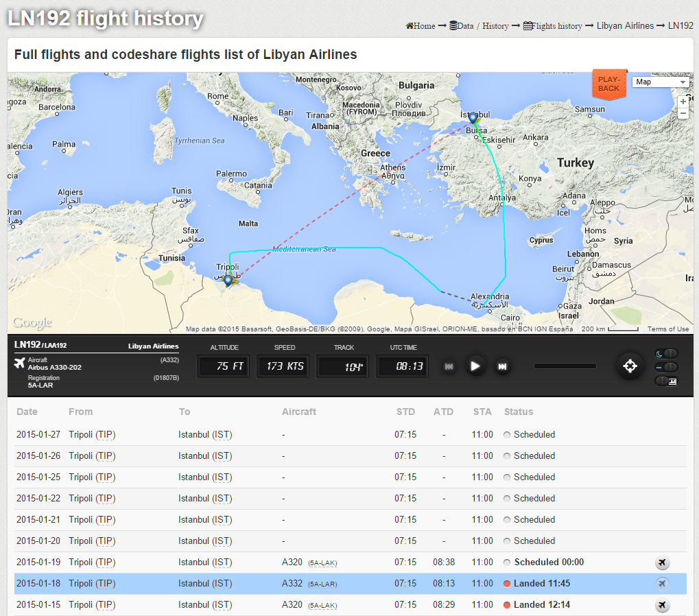
Task: Click the 5A-LAR registration in 2015-01-18 row
Action: tap(322, 584)
